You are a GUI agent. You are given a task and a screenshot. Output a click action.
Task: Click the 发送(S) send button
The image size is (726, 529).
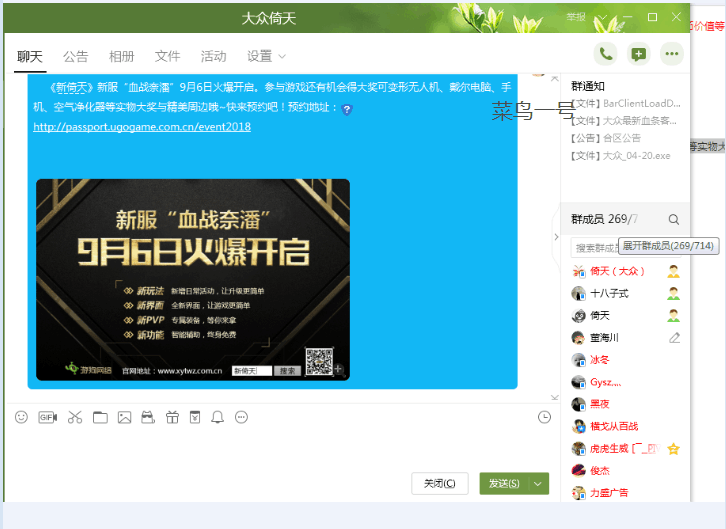point(504,484)
